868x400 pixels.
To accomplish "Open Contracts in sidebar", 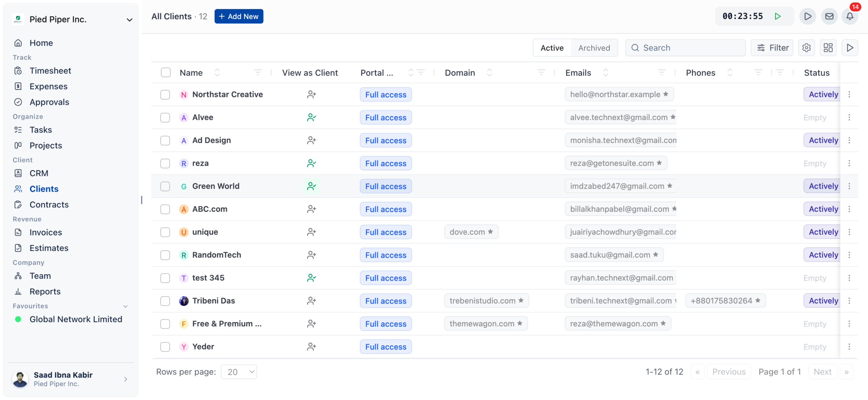I will click(49, 205).
